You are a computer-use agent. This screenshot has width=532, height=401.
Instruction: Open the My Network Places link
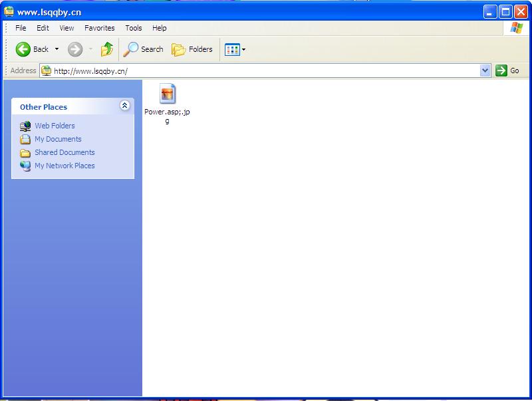[65, 166]
